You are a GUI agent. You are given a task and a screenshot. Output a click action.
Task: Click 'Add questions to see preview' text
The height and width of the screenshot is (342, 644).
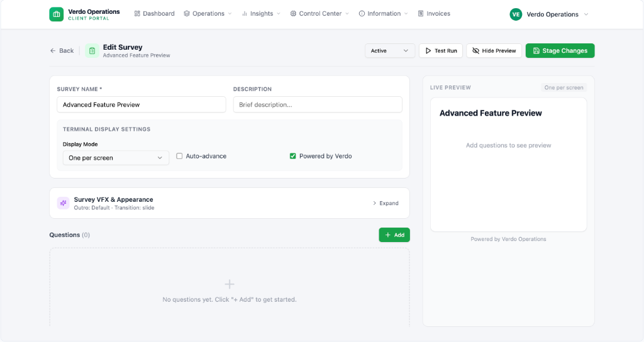[x=508, y=145]
